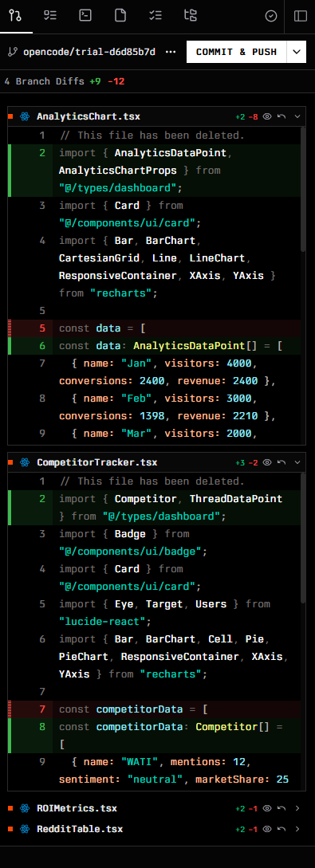Open the file tab icon

(120, 15)
